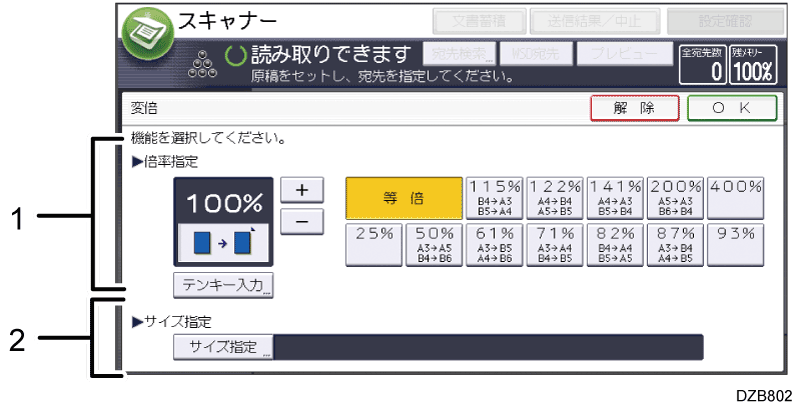Open テンキー入力 numeric keypad entry
Screen dimensions: 792x407
tap(223, 285)
